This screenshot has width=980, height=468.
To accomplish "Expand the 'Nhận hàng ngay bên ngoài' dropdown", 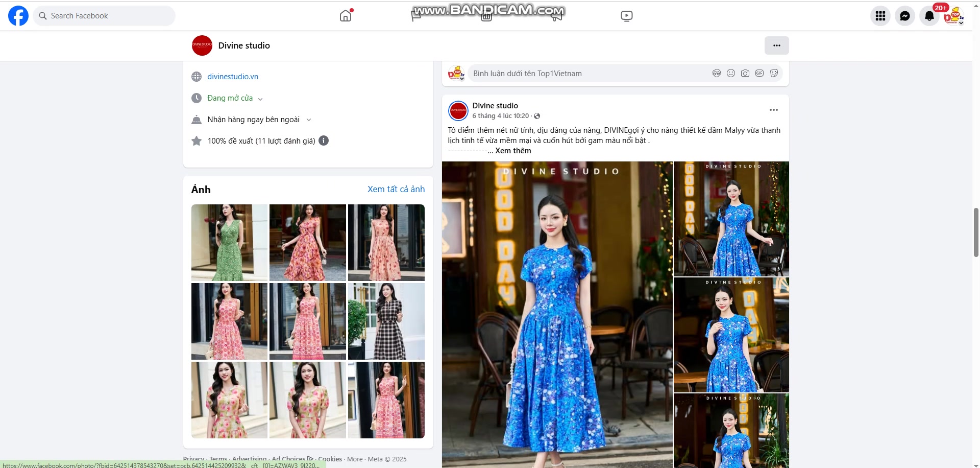I will 309,120.
